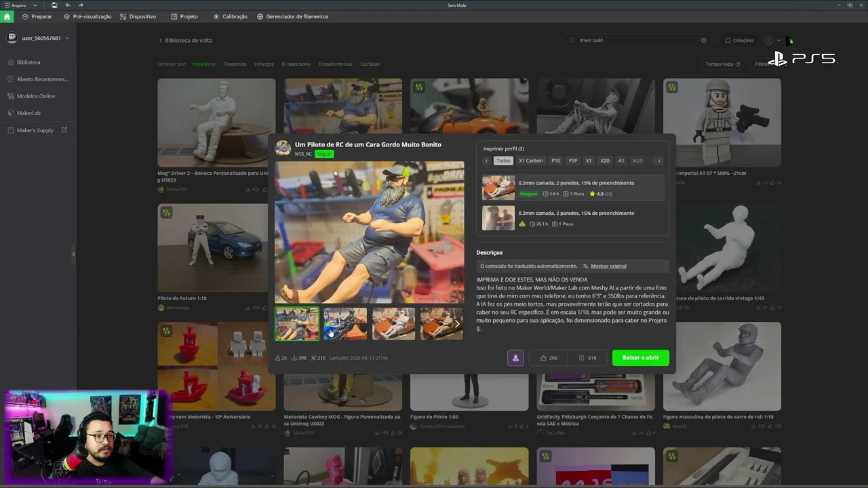Switch to the Projeto tab
This screenshot has height=488, width=868.
184,16
